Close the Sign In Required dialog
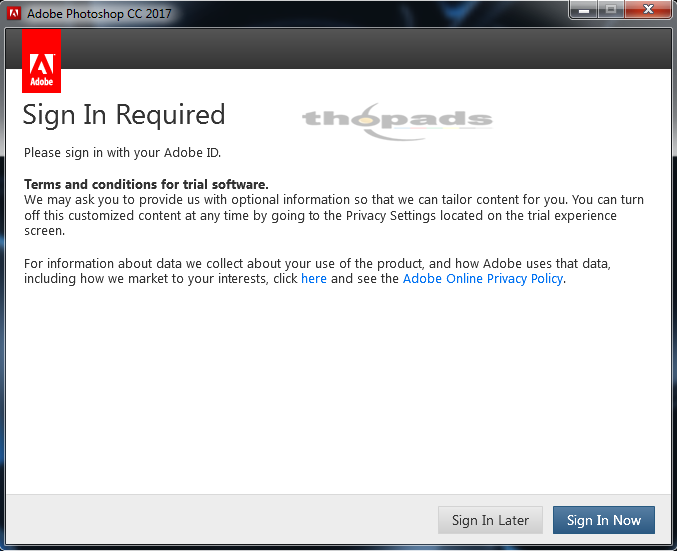 (648, 10)
